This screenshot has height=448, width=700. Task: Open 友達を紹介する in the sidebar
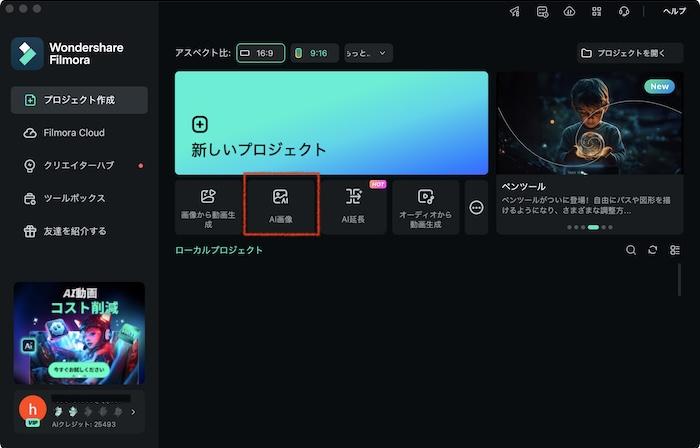click(79, 231)
